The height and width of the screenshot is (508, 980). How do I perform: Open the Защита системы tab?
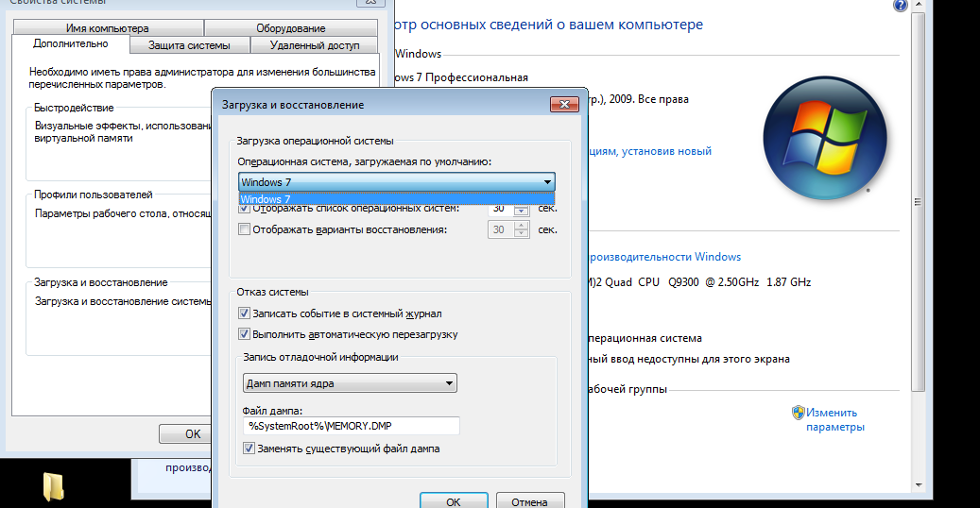(x=189, y=45)
